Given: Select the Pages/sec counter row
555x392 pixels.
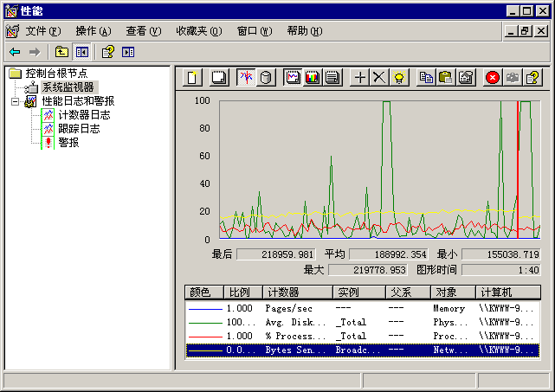Looking at the screenshot, I should click(x=363, y=309).
